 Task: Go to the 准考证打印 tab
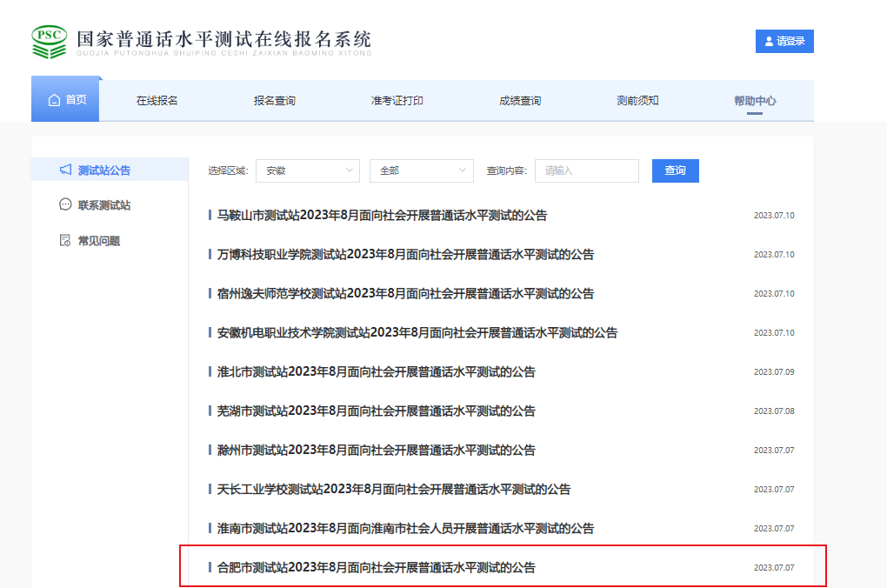(x=397, y=101)
